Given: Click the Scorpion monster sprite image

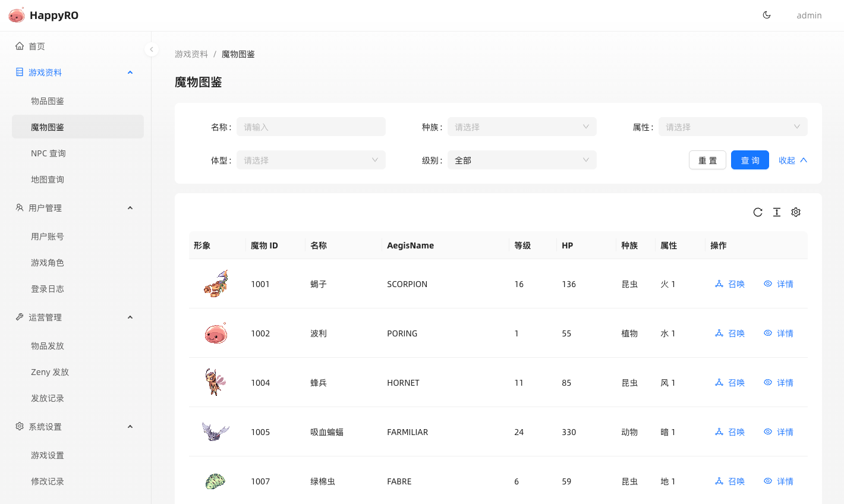Looking at the screenshot, I should pyautogui.click(x=216, y=283).
